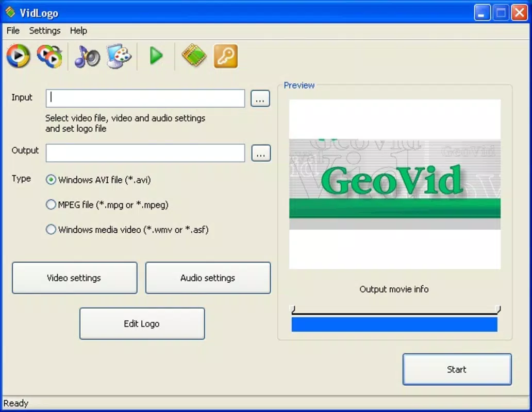Click the Edit Logo button
The width and height of the screenshot is (532, 412).
142,323
